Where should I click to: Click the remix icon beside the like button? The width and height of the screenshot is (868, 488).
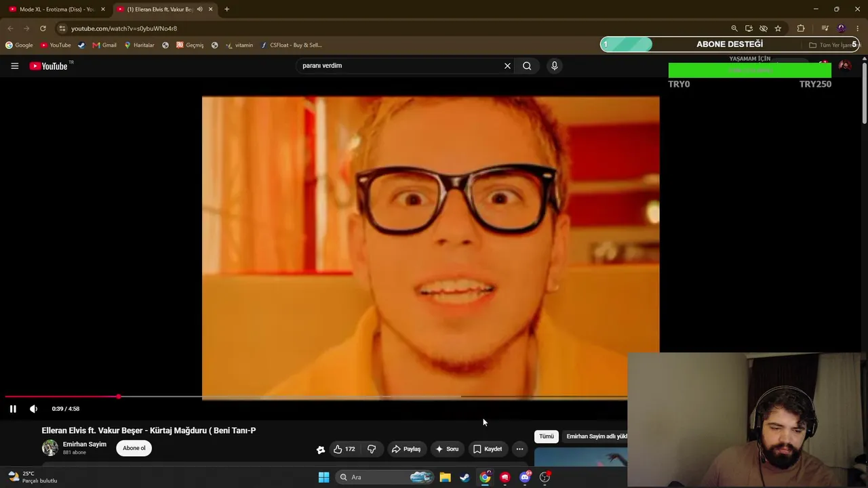coord(321,449)
